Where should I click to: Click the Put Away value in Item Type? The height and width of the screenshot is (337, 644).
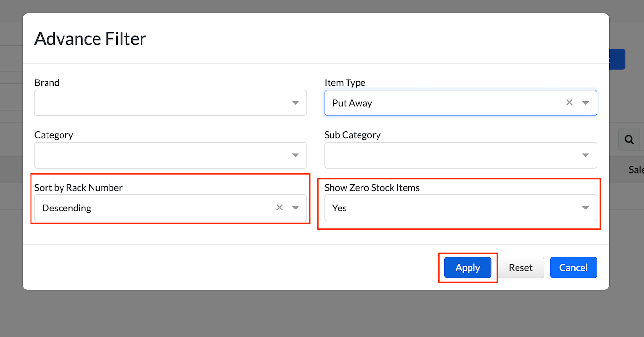(x=352, y=103)
